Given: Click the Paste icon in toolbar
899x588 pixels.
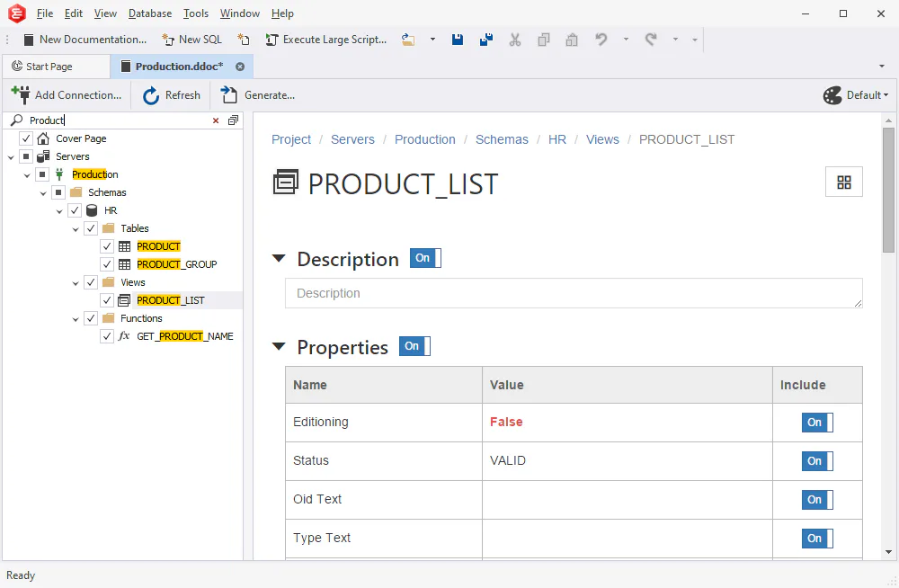Looking at the screenshot, I should pyautogui.click(x=572, y=40).
